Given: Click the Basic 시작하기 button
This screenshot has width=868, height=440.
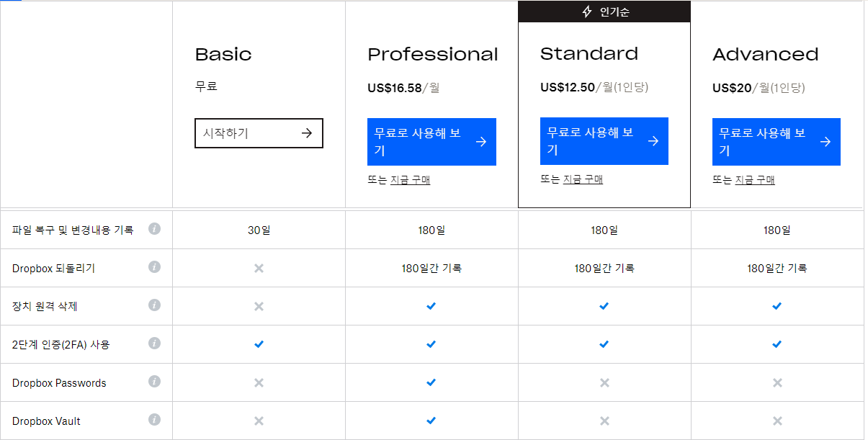Looking at the screenshot, I should click(x=259, y=133).
